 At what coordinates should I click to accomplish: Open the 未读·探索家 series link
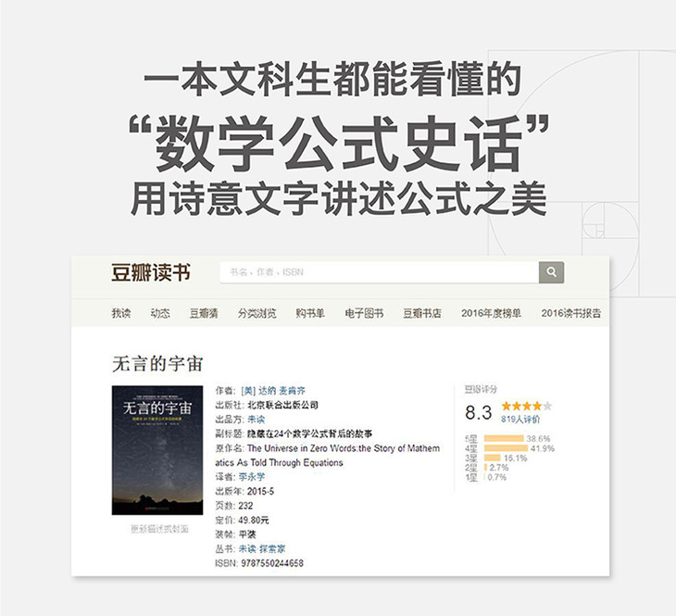click(x=262, y=548)
